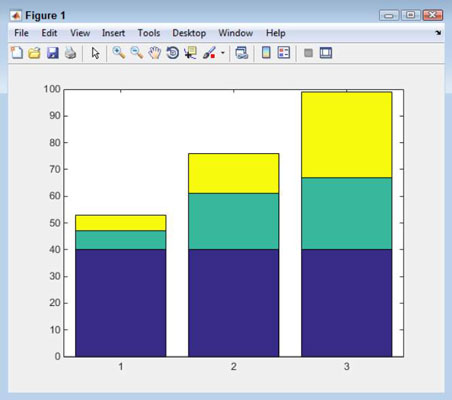Click the x-axis label 1

click(121, 367)
